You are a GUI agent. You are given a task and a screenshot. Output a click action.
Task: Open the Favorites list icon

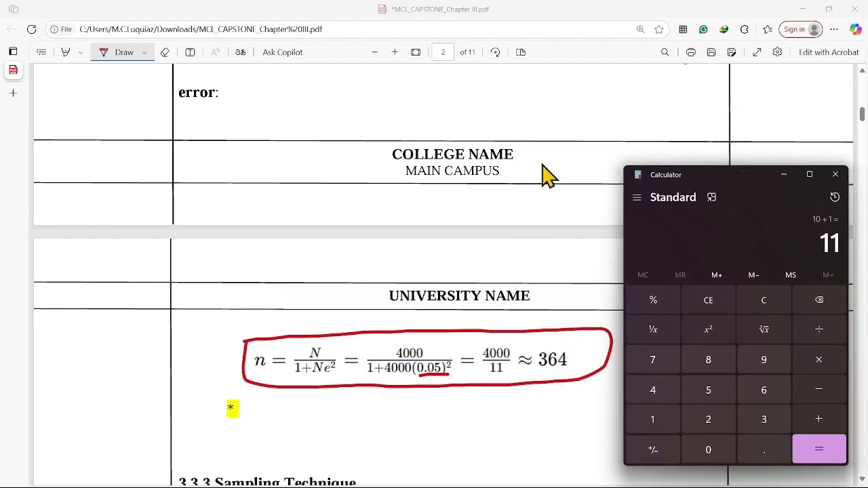click(x=768, y=29)
